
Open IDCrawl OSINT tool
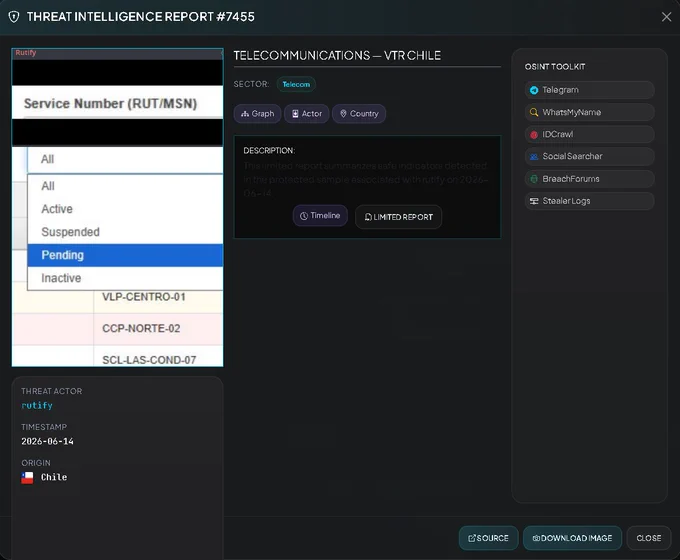coord(589,134)
